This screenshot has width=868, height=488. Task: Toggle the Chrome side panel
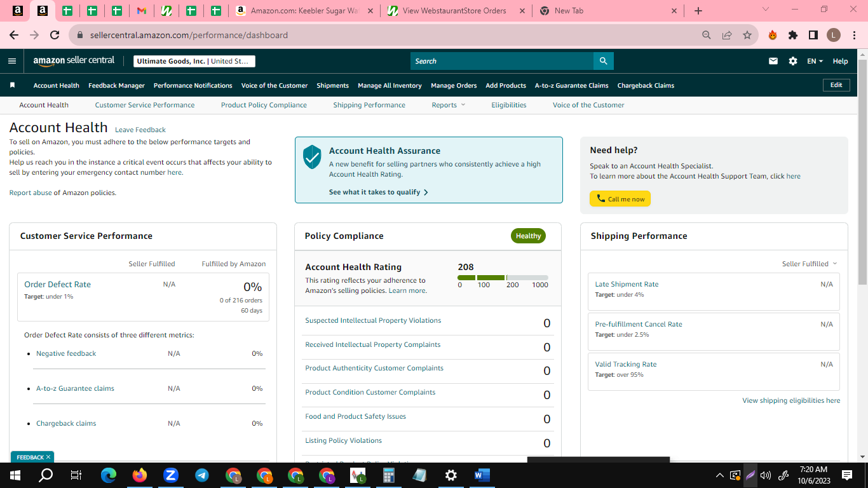pyautogui.click(x=813, y=36)
